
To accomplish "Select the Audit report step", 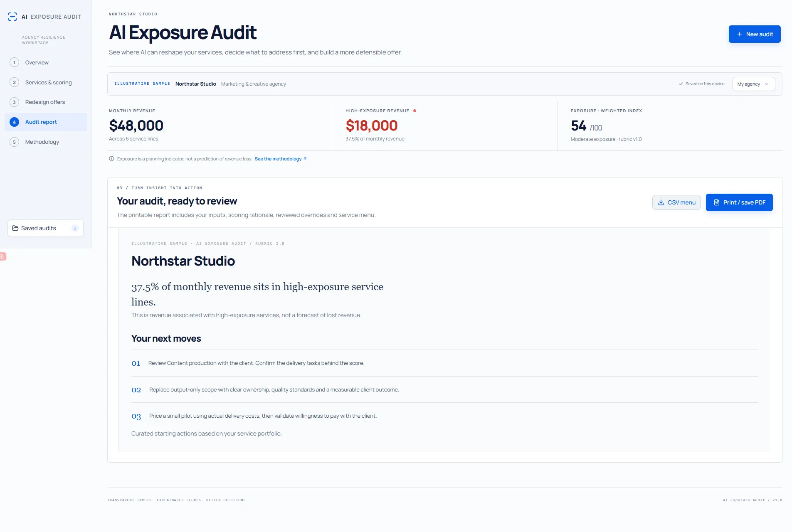I will (x=46, y=122).
